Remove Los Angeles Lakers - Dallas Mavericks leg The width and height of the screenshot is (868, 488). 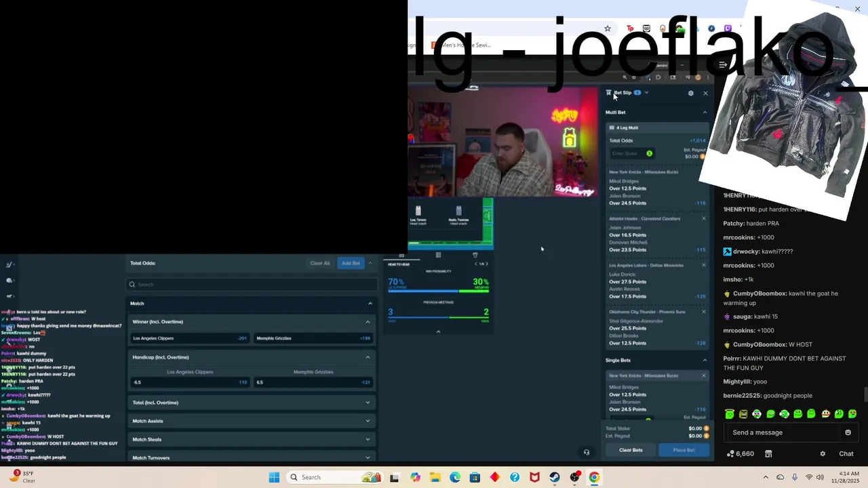coord(704,266)
